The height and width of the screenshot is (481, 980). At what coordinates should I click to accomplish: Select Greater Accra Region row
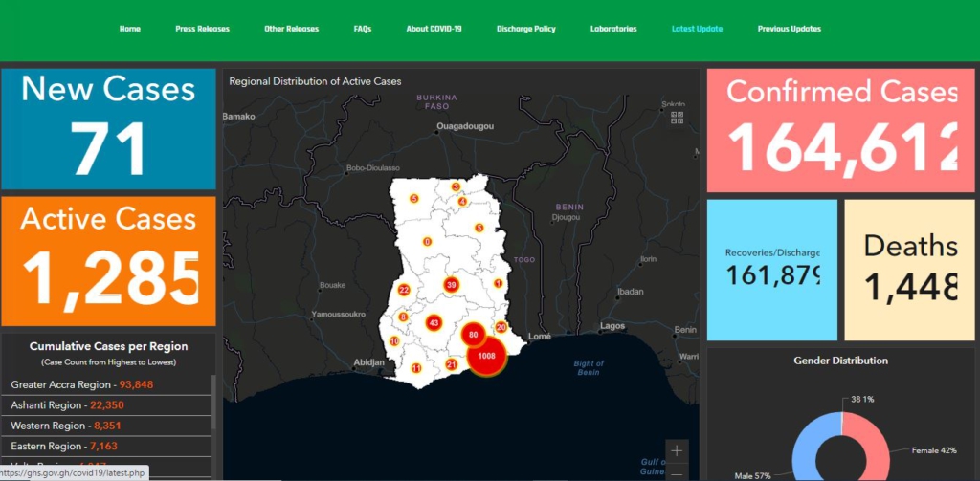coord(106,384)
